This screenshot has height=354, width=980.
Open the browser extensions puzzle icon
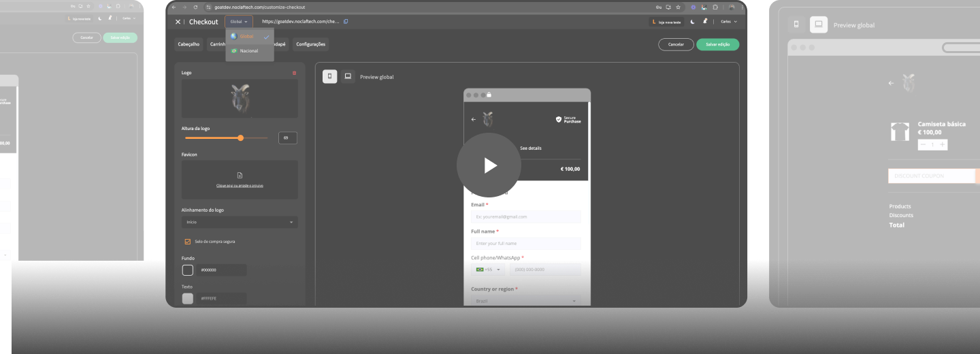pyautogui.click(x=715, y=7)
